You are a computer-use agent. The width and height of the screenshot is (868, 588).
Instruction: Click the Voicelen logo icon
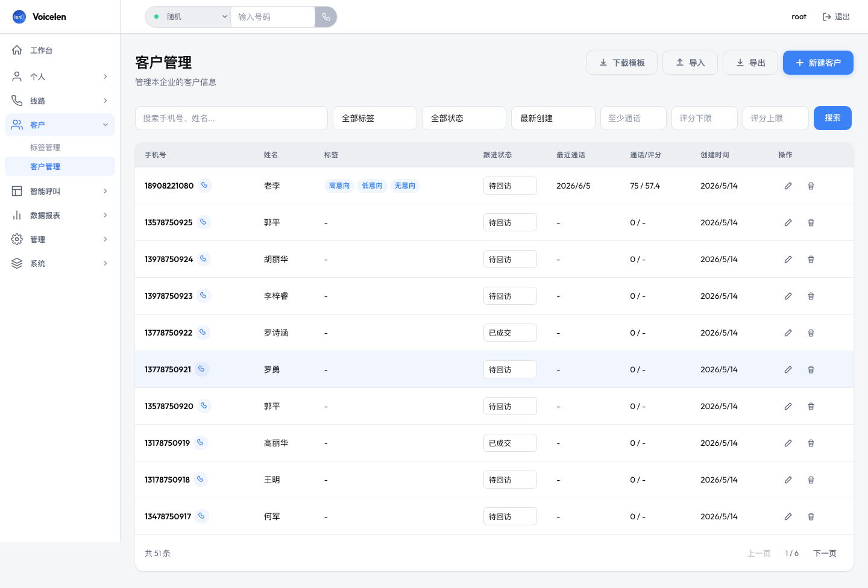[19, 17]
